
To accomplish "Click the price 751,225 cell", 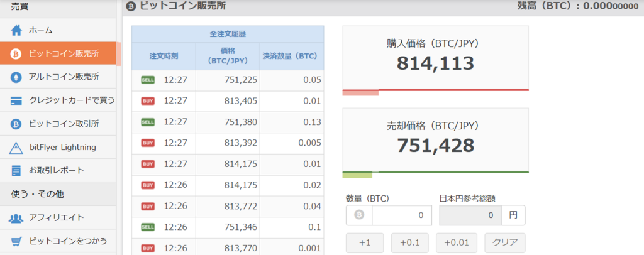I will point(228,80).
